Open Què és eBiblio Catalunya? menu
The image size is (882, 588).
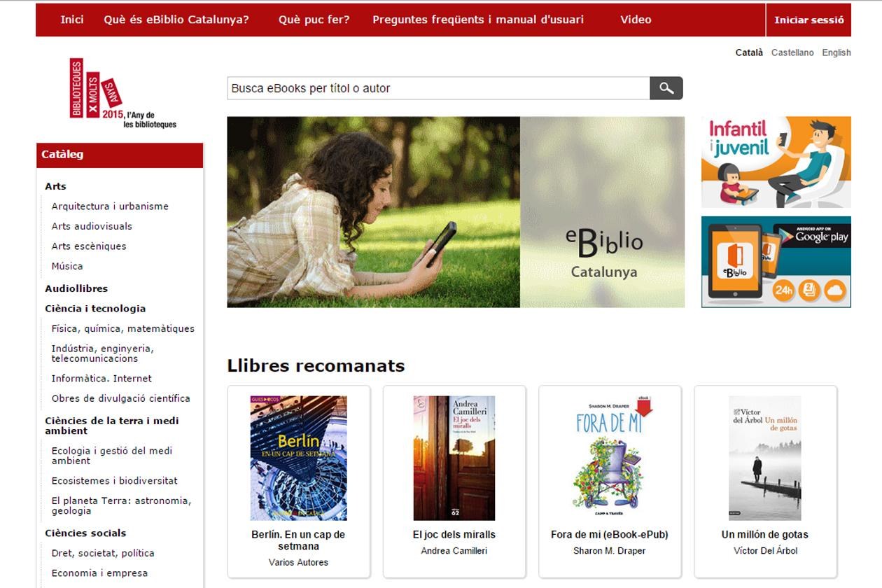coord(176,20)
